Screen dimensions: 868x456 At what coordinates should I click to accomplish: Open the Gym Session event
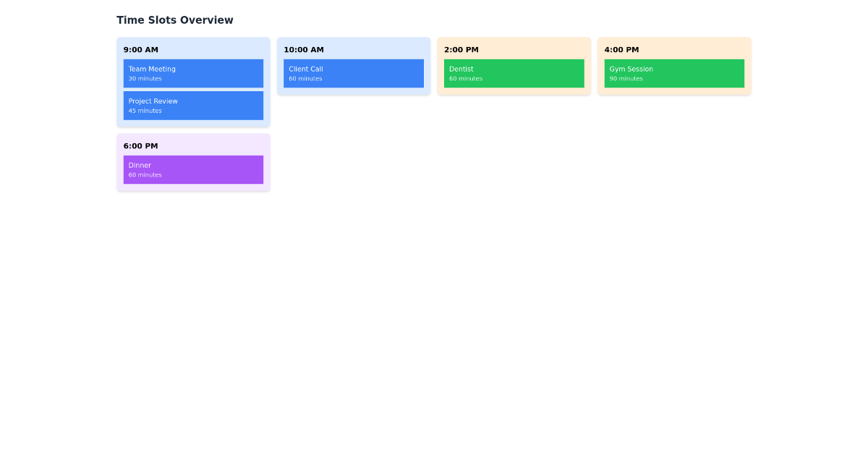coord(673,73)
